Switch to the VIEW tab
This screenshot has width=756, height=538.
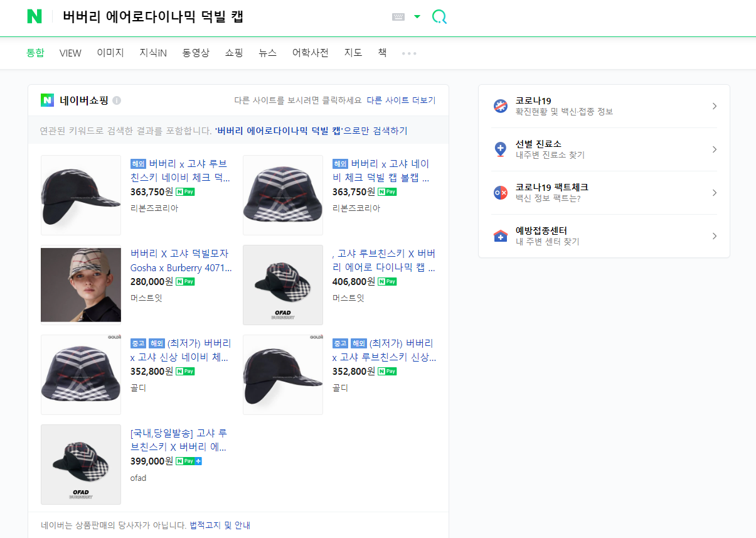tap(70, 53)
